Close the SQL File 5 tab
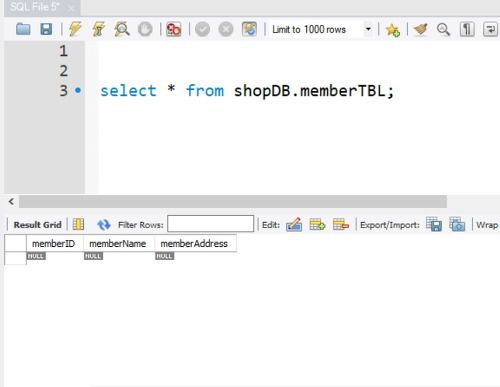The image size is (500, 387). (x=71, y=8)
